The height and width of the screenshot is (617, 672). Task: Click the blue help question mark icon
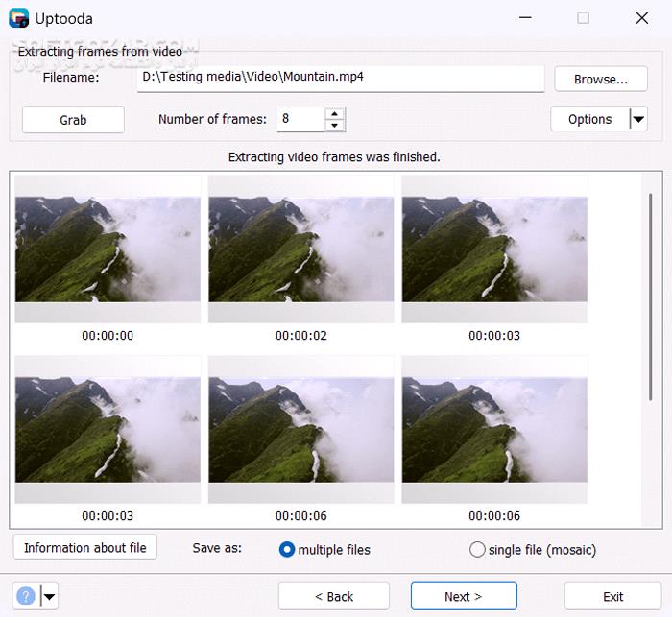[26, 596]
